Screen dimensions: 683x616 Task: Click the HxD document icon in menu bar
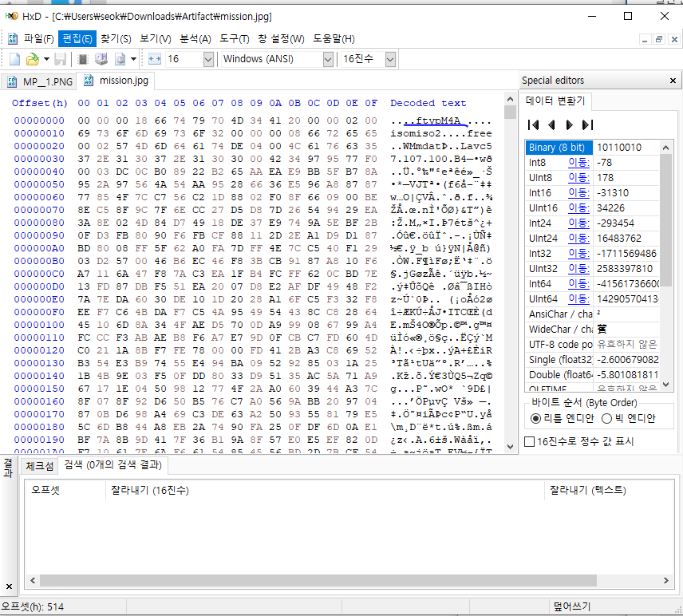(13, 39)
